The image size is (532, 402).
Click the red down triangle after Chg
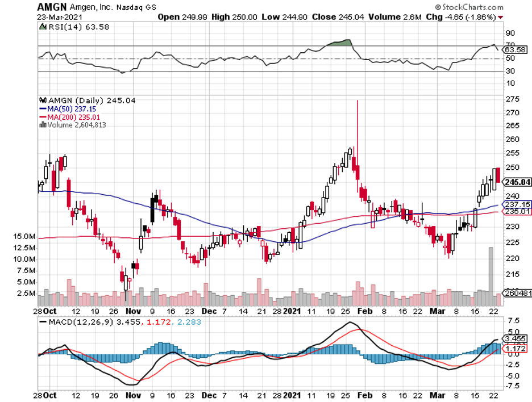click(500, 17)
